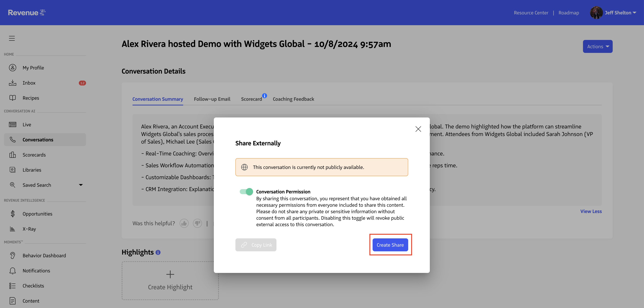The width and height of the screenshot is (644, 308).
Task: Click the thumbs up helpful icon
Action: [184, 223]
